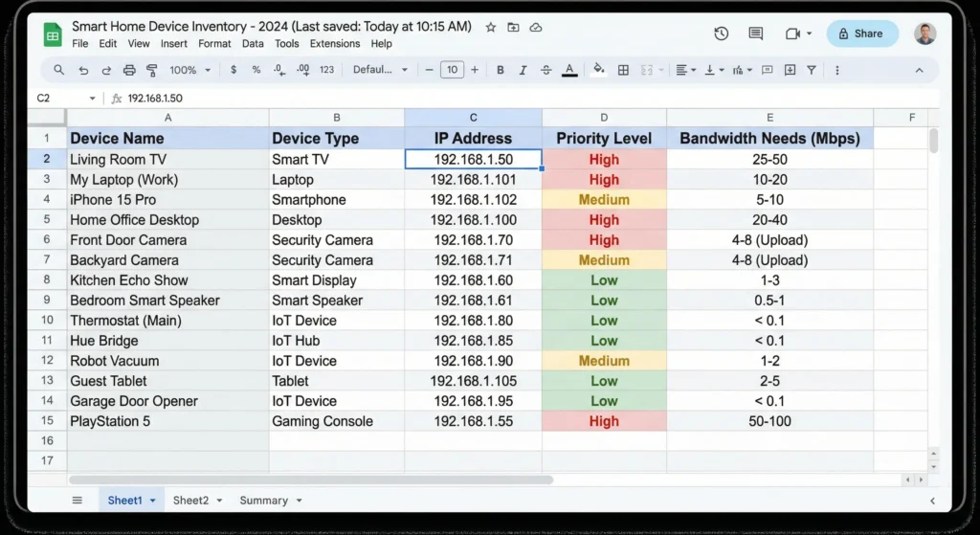
Task: Insert a comment from the toolbar
Action: [767, 70]
